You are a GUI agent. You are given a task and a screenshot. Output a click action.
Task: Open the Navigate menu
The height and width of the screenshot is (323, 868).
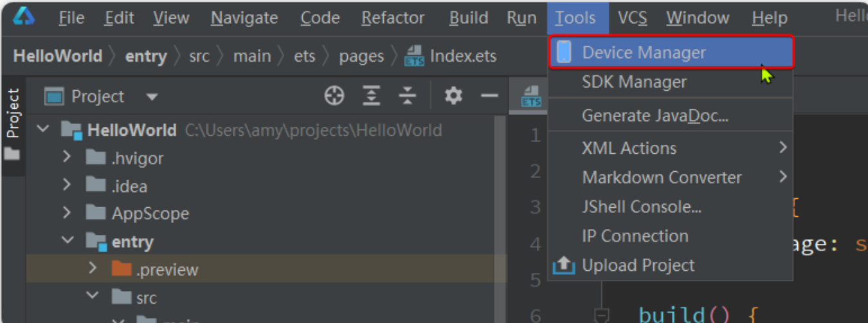246,18
